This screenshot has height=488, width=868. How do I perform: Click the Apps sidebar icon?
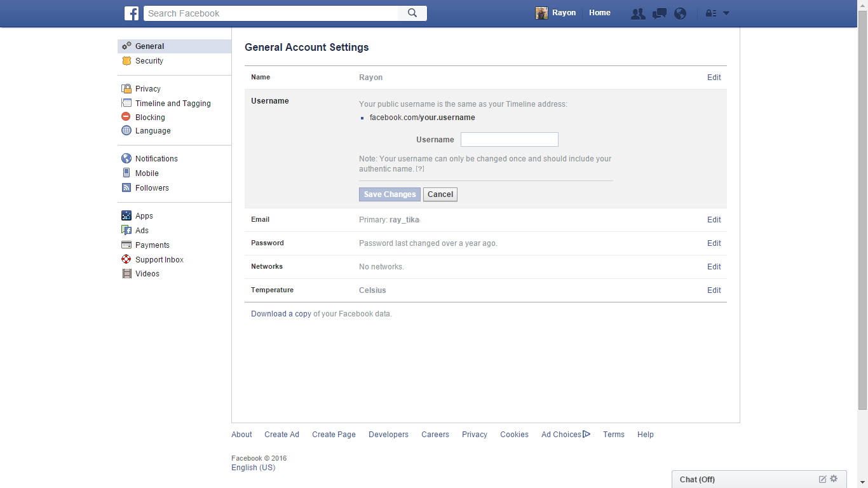click(126, 216)
